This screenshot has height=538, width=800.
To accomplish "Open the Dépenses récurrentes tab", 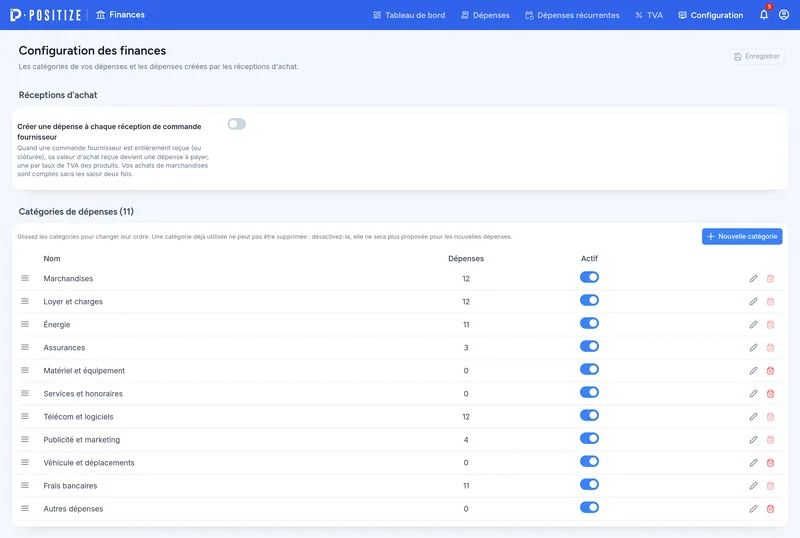I will point(572,15).
